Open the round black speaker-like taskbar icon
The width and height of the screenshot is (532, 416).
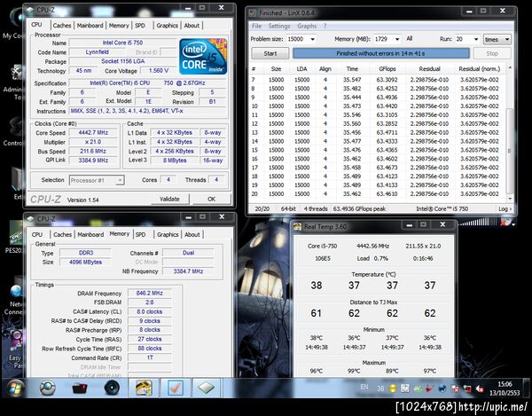point(112,388)
